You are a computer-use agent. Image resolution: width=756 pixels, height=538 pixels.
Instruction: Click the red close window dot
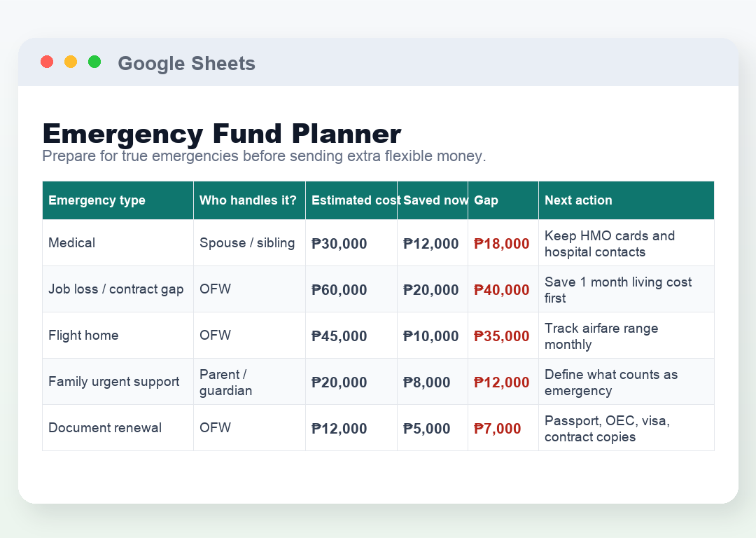click(47, 62)
